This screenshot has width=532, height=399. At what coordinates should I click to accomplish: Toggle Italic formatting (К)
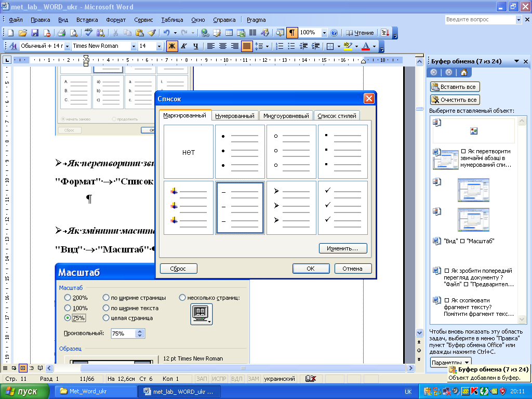point(184,46)
